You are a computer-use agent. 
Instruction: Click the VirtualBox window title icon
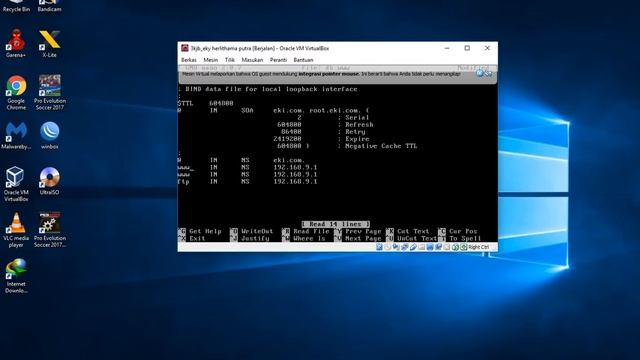[x=184, y=48]
